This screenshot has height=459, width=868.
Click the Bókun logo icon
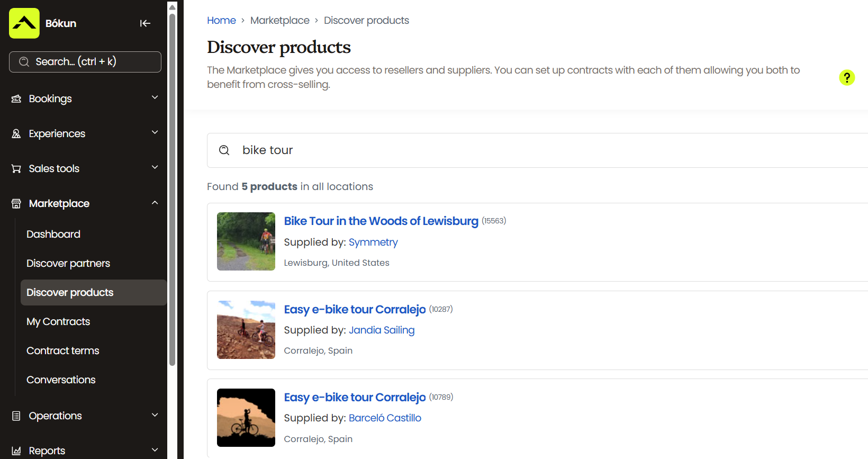tap(24, 23)
